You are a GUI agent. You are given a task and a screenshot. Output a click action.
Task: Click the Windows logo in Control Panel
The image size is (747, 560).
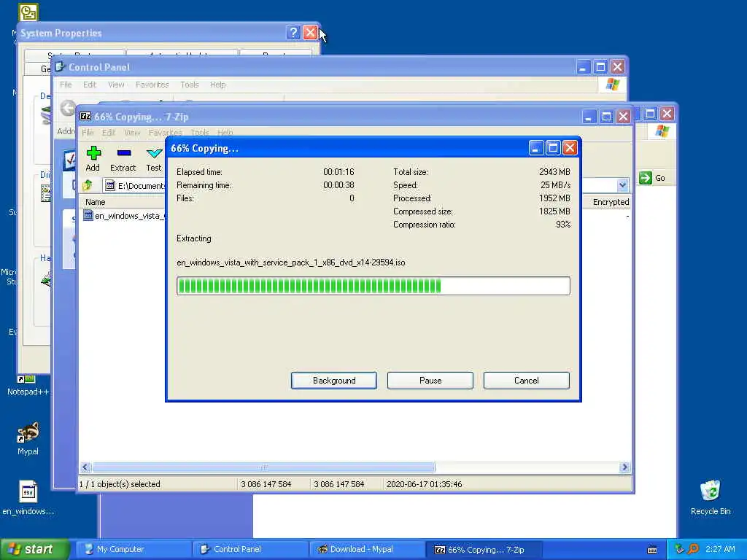coord(613,85)
